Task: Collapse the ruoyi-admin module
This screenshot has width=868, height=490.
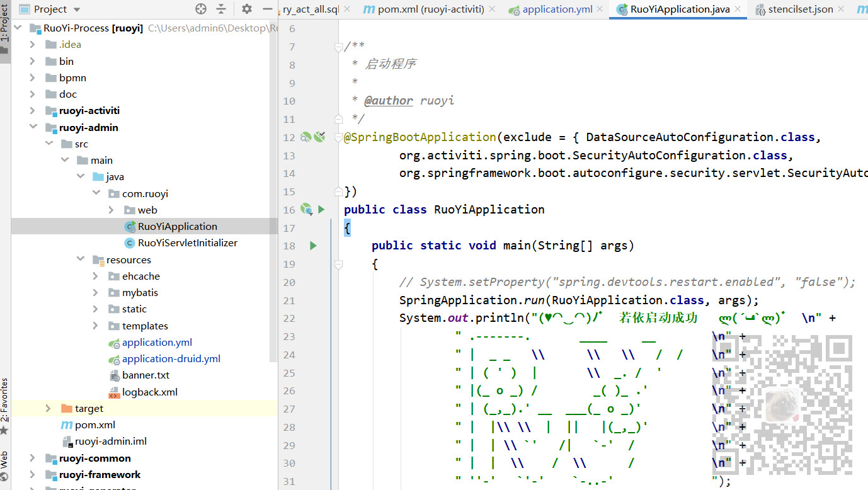Action: [x=32, y=127]
